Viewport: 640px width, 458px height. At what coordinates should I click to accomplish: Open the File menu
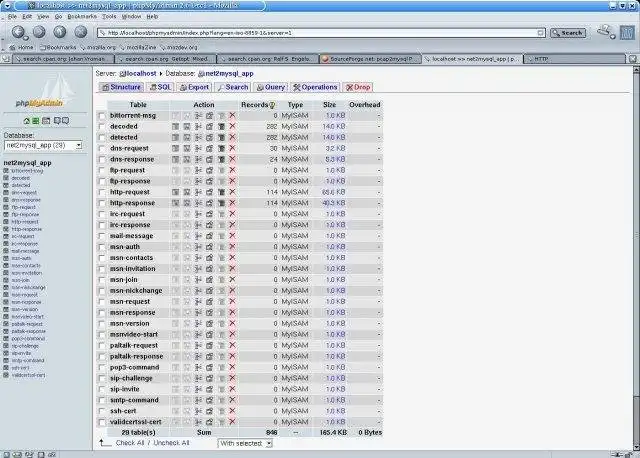coord(12,17)
